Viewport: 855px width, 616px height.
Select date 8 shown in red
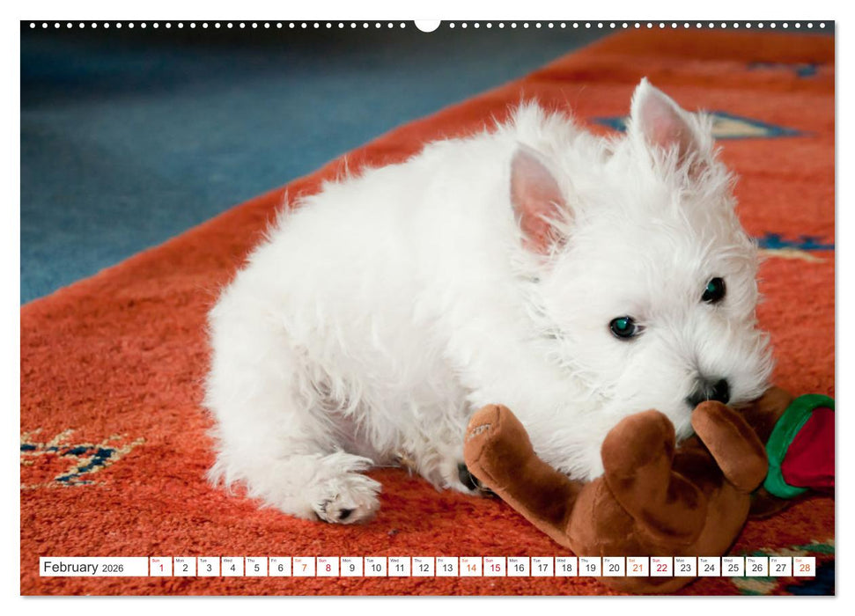tap(330, 568)
